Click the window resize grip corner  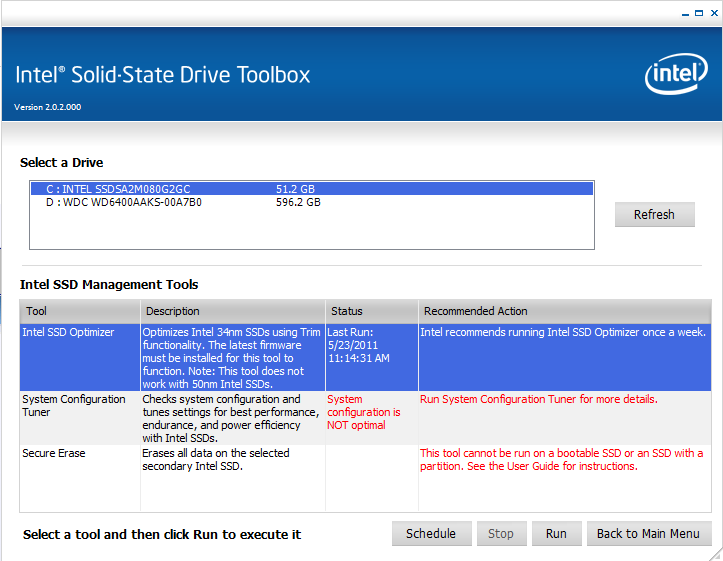716,554
